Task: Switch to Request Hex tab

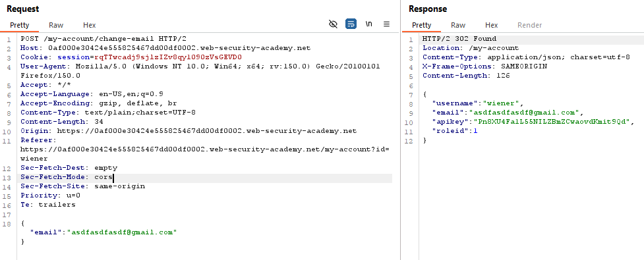Action: (89, 25)
